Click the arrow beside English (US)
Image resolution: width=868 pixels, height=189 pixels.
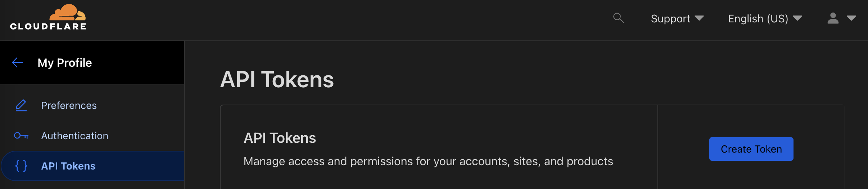coord(797,18)
